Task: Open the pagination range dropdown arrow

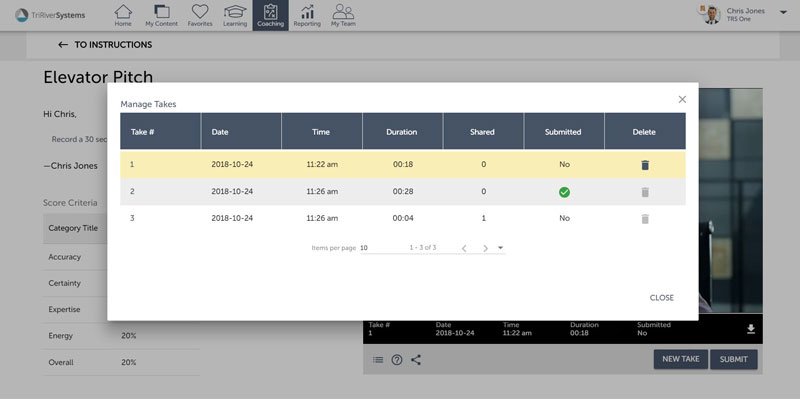Action: [x=500, y=248]
